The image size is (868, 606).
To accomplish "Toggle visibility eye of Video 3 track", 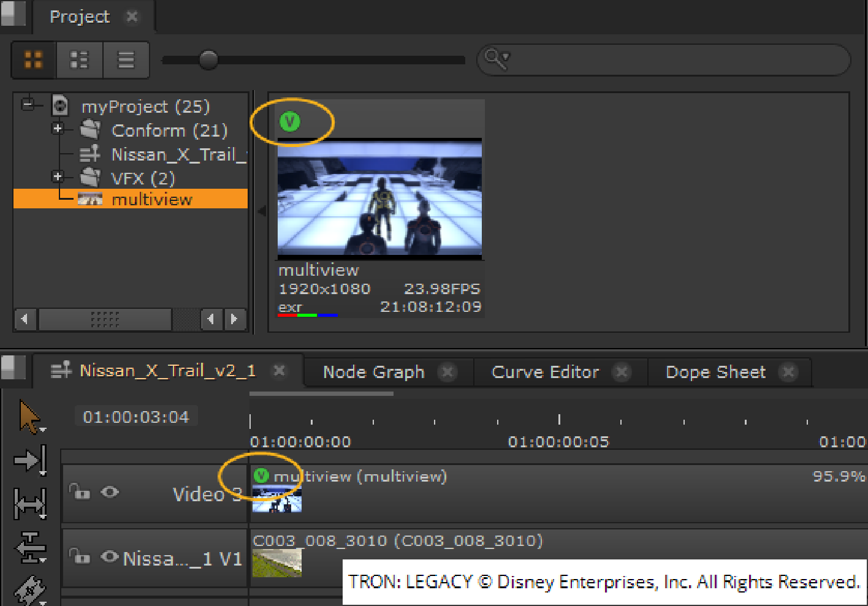I will 110,491.
